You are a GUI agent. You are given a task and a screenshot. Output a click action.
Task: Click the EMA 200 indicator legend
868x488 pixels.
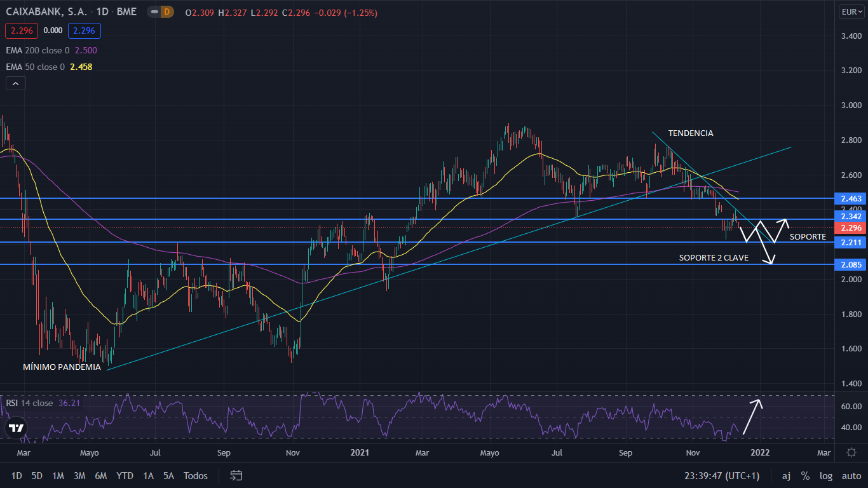(38, 50)
